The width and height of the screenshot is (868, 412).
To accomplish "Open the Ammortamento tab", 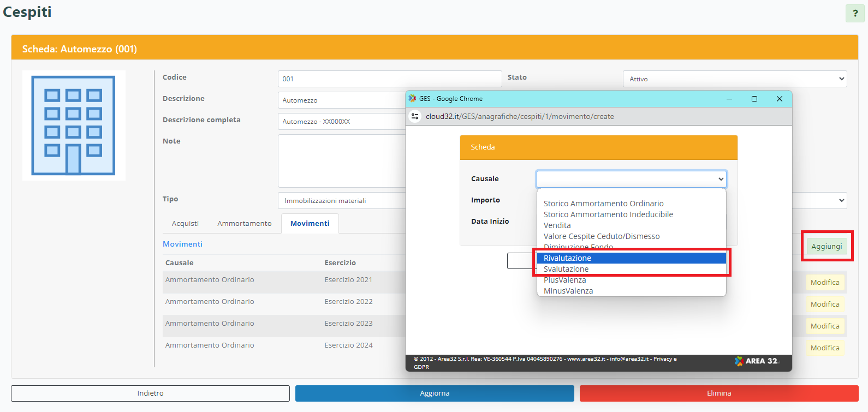I will 244,224.
